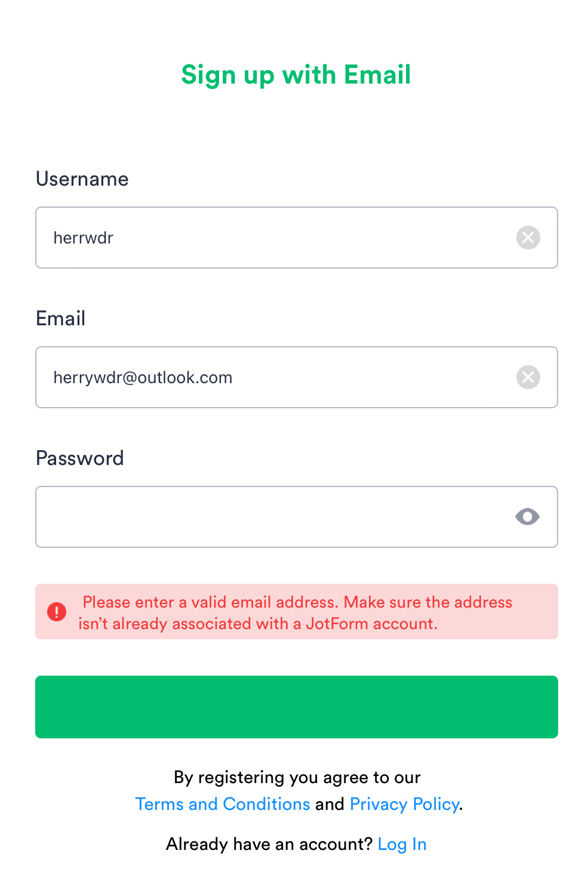Click the Password field label

click(x=80, y=458)
